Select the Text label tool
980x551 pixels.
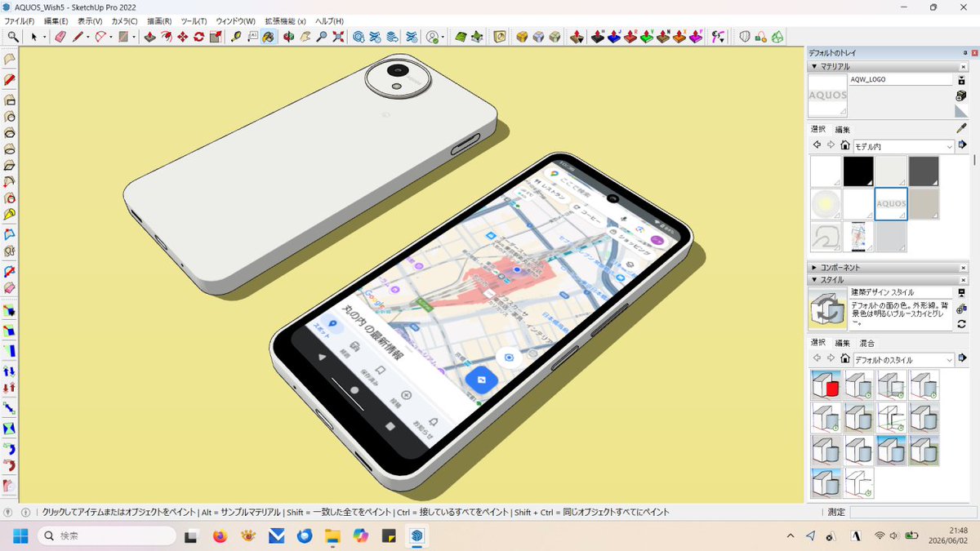pyautogui.click(x=252, y=37)
